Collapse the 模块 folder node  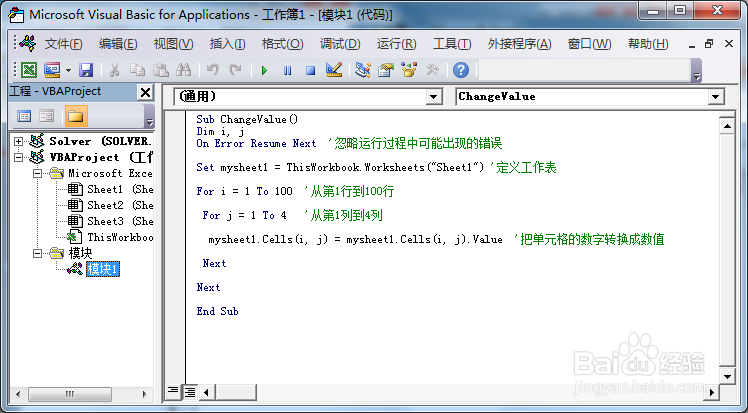point(37,253)
